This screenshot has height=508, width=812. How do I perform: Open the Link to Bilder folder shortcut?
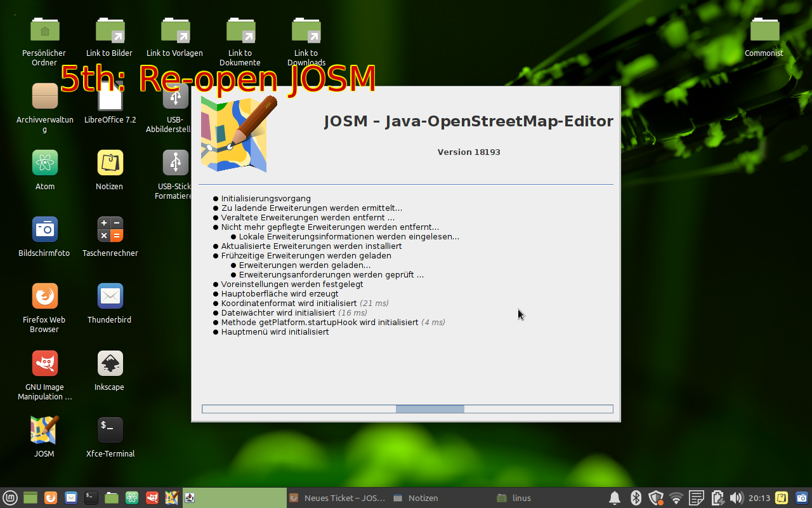(x=110, y=30)
